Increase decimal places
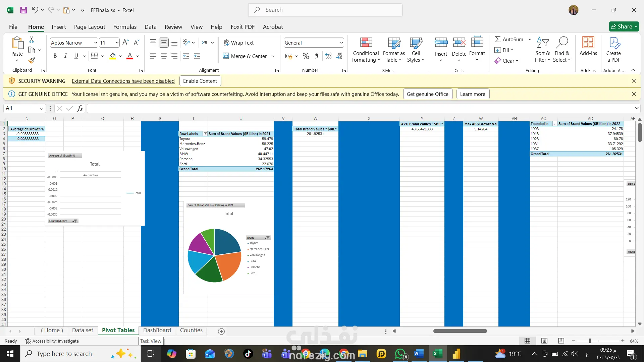The image size is (644, 362). point(329,56)
